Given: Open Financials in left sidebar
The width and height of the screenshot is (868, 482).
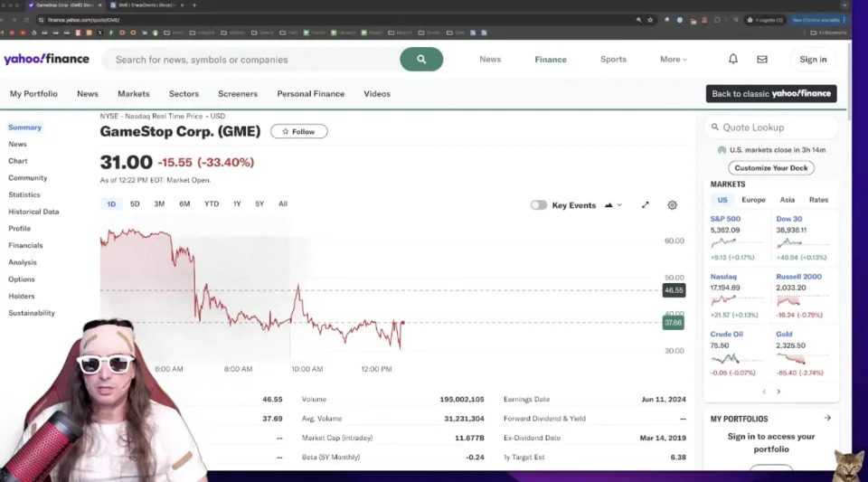Looking at the screenshot, I should tap(25, 245).
